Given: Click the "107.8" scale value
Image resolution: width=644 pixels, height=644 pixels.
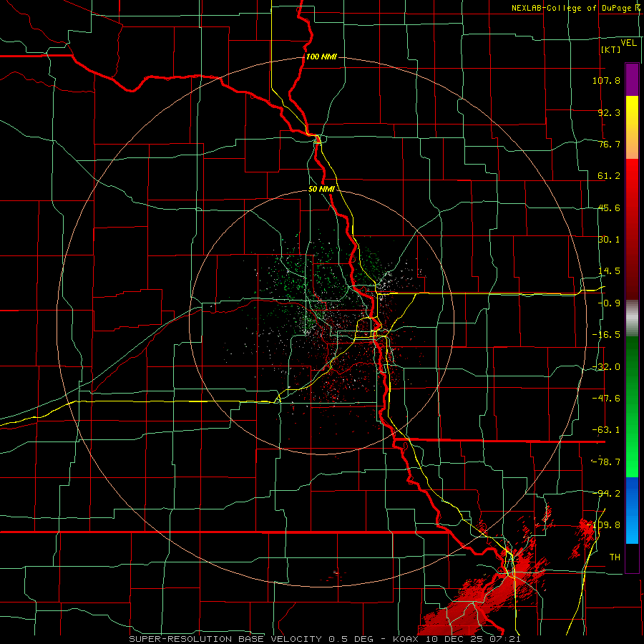Looking at the screenshot, I should (x=606, y=80).
